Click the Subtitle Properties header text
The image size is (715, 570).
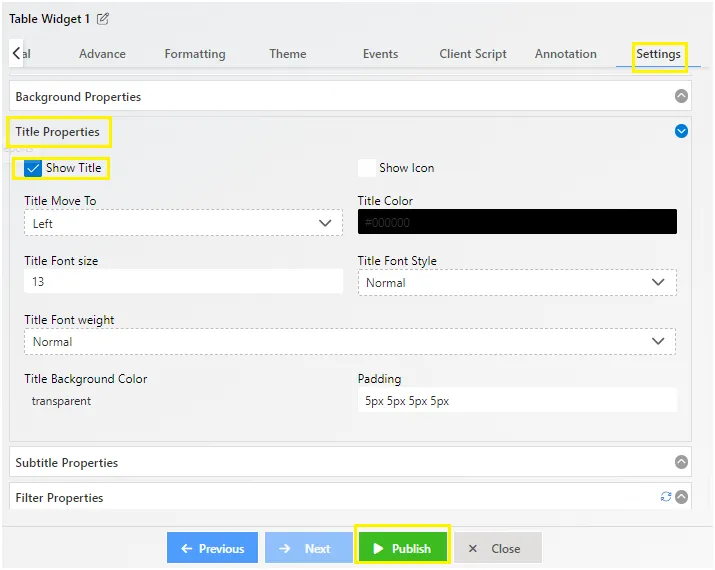[67, 462]
